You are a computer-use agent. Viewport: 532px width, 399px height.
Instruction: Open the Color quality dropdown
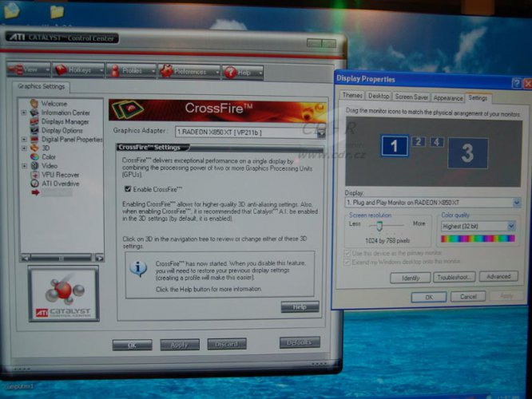click(478, 226)
